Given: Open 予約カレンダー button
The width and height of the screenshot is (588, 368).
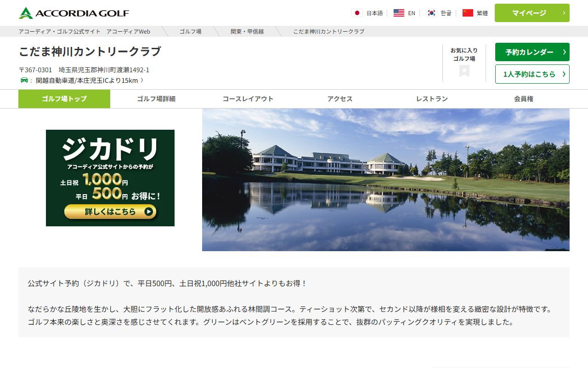Looking at the screenshot, I should 532,52.
